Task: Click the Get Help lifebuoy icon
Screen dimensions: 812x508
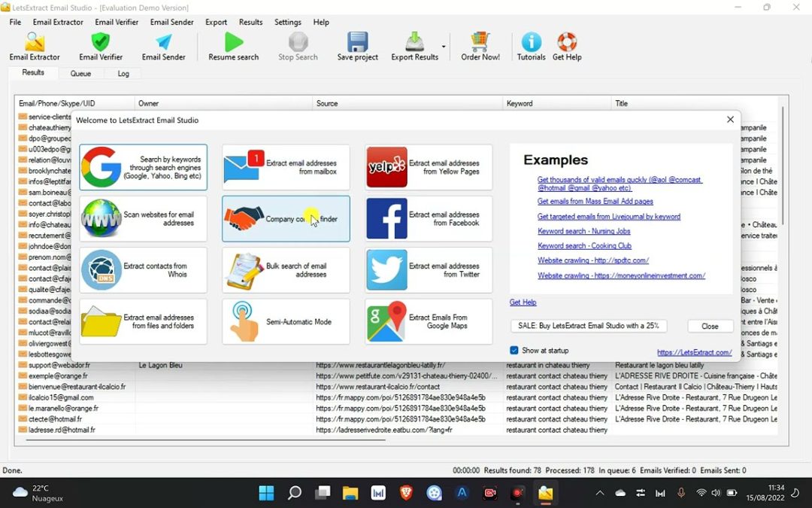Action: (567, 47)
